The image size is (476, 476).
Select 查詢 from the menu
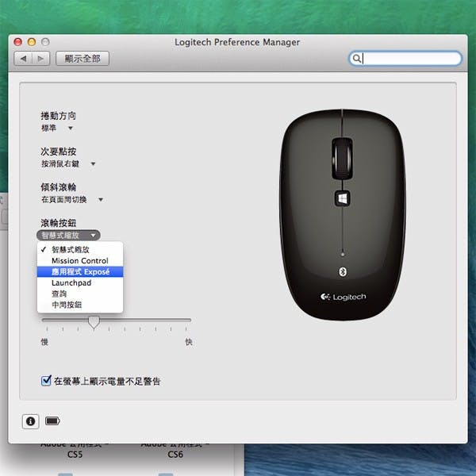[80, 294]
